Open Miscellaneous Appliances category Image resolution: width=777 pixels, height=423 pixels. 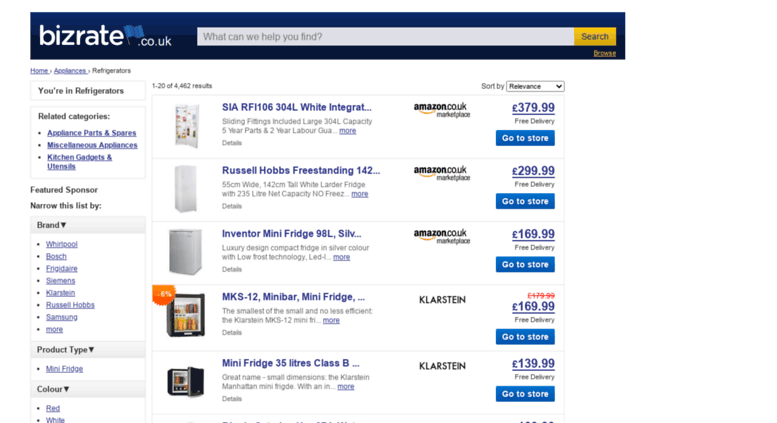tap(92, 145)
